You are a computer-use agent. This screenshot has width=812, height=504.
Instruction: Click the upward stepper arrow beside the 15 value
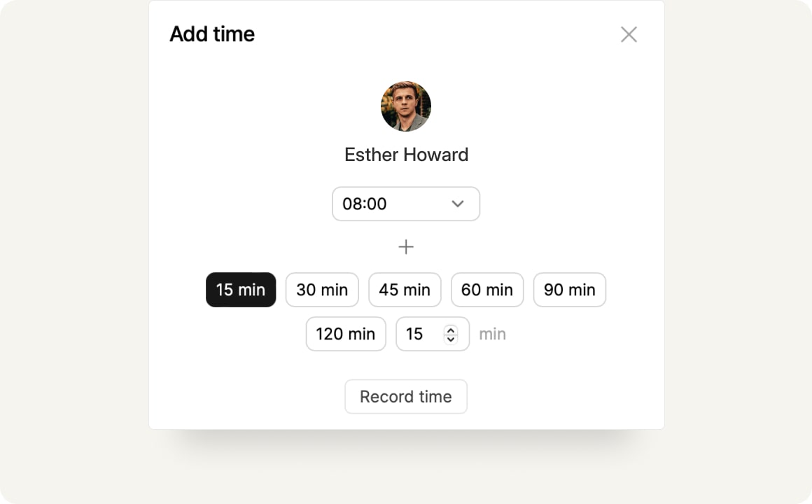coord(452,330)
